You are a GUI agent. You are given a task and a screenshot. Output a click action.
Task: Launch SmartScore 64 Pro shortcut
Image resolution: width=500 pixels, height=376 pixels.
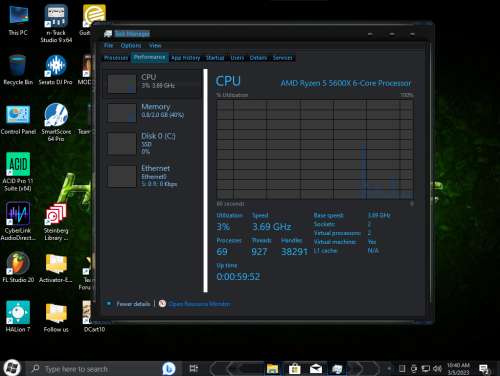coord(56,122)
